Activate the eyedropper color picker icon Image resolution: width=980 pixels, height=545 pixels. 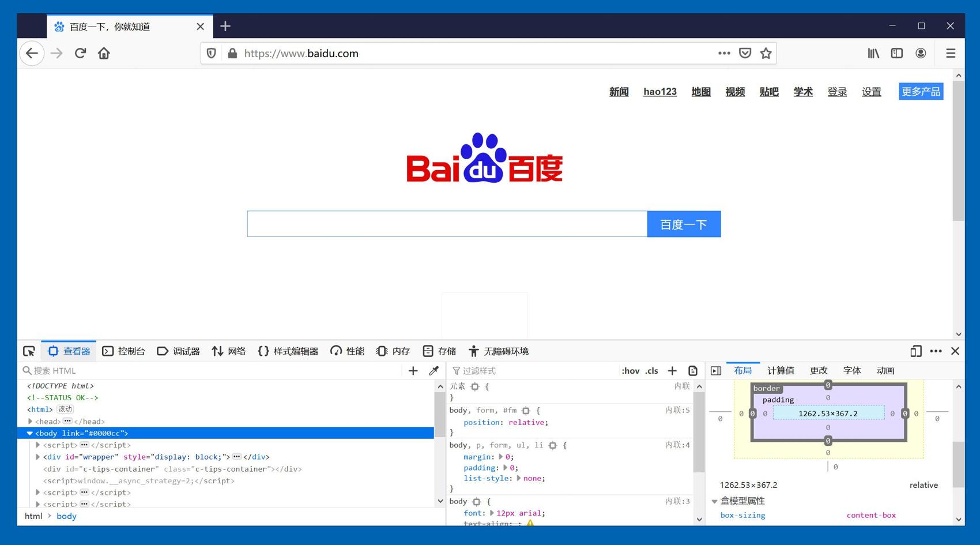433,371
